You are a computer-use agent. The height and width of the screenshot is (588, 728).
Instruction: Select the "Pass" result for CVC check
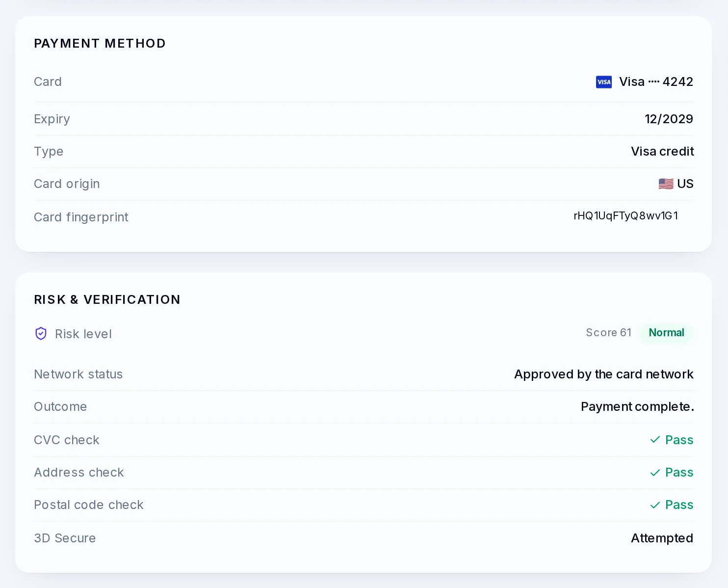tap(679, 440)
